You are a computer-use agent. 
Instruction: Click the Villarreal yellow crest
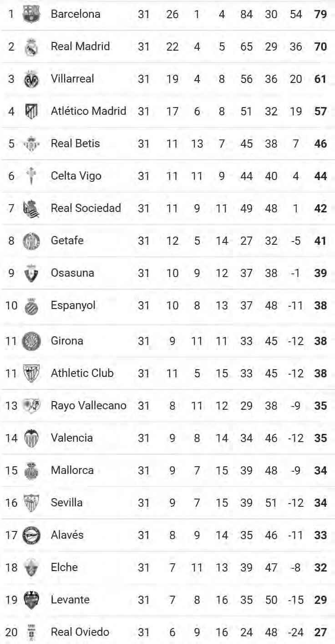[31, 79]
